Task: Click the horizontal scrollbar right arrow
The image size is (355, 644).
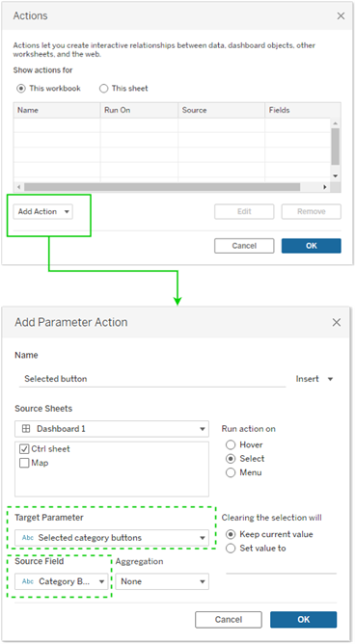Action: tap(324, 187)
